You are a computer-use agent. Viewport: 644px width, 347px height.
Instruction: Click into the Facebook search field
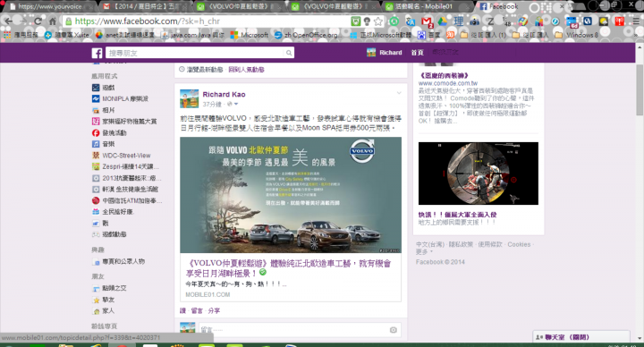pos(195,53)
